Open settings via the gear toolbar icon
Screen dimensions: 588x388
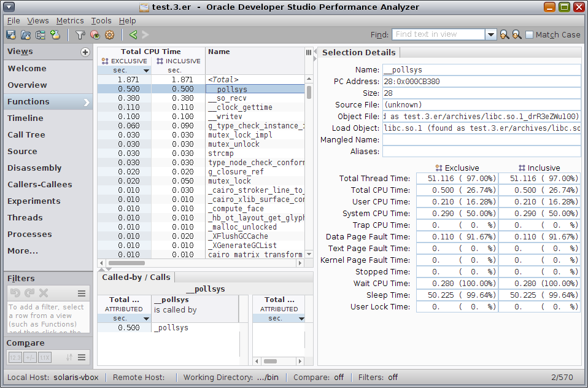coord(109,35)
